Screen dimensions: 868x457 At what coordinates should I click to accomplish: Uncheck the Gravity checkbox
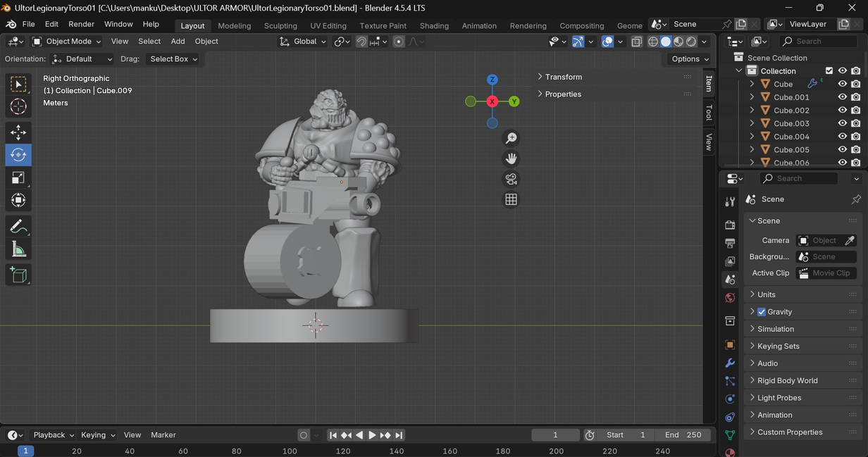coord(761,312)
